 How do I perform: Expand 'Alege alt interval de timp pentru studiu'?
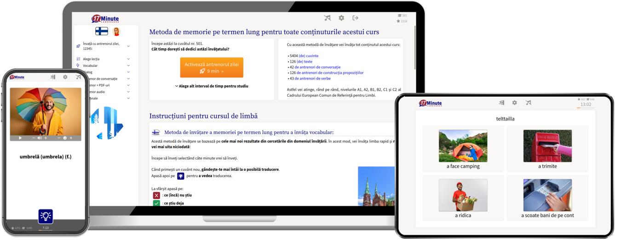(212, 86)
